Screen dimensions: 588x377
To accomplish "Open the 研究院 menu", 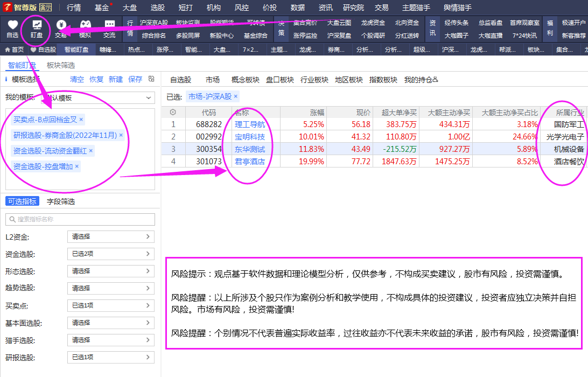I will point(353,8).
